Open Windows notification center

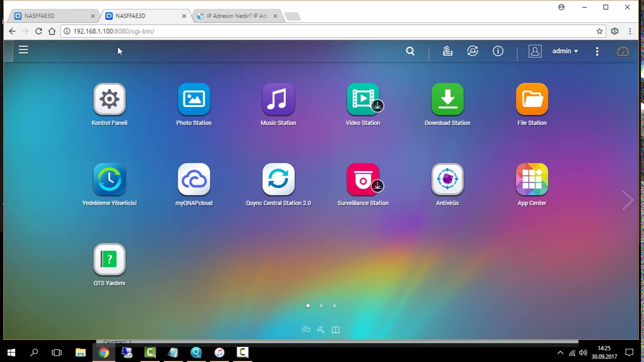coord(629,352)
